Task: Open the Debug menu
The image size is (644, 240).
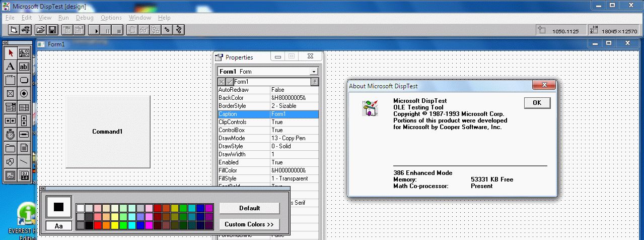Action: coord(85,18)
